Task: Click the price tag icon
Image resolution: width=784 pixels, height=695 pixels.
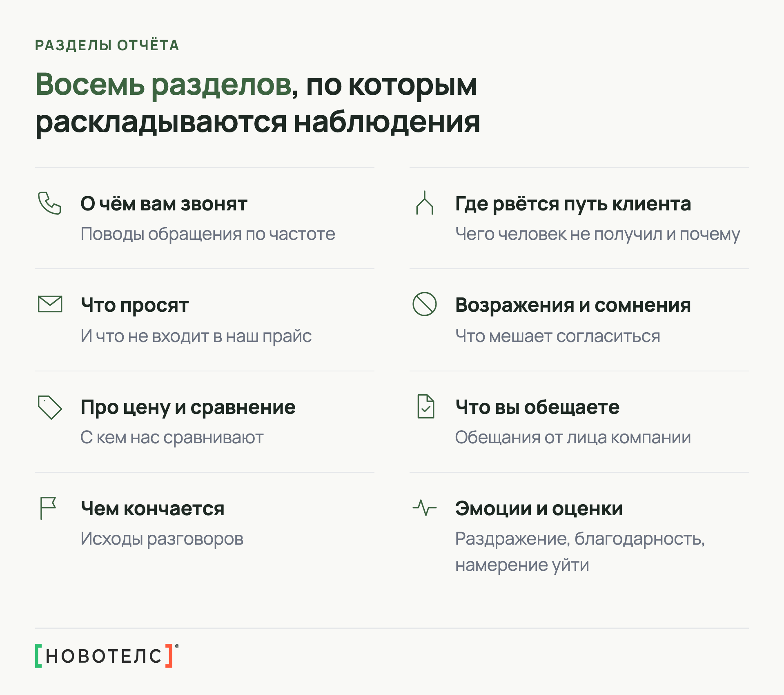Action: pos(49,407)
